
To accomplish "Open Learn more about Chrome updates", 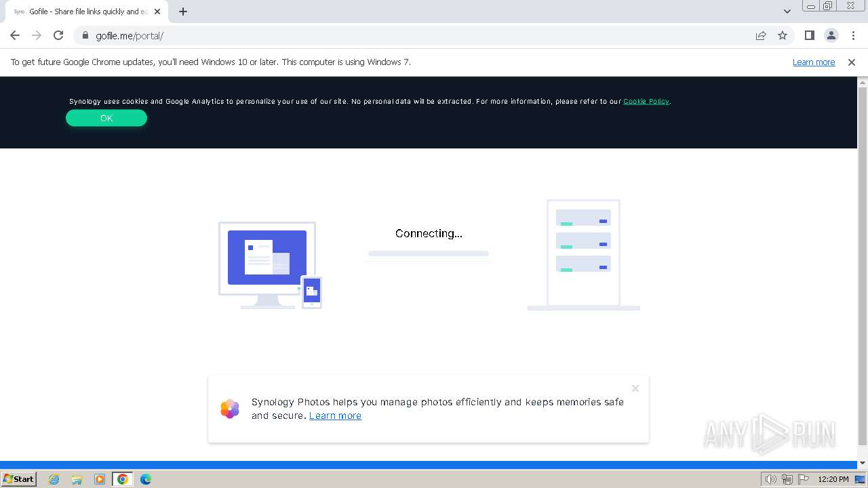I will click(814, 62).
